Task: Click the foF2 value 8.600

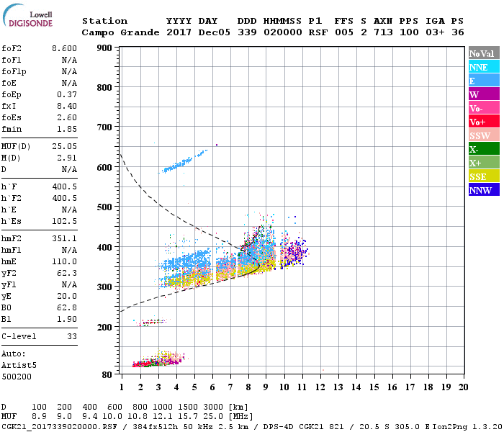Action: click(x=64, y=48)
